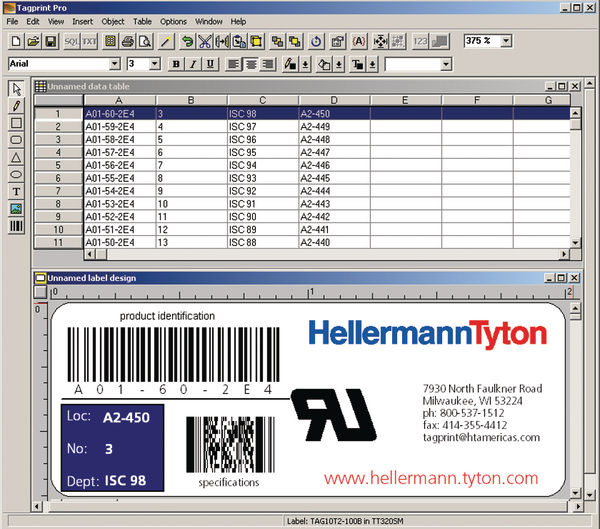Select the Rounded Rectangle tool

(x=16, y=140)
